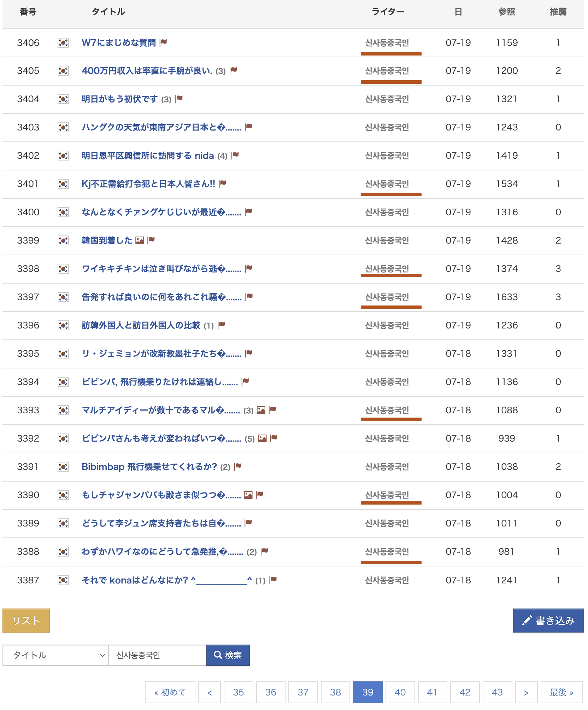Click the Korean flag icon on row 3405
Screen dimensions: 588x710
[63, 71]
